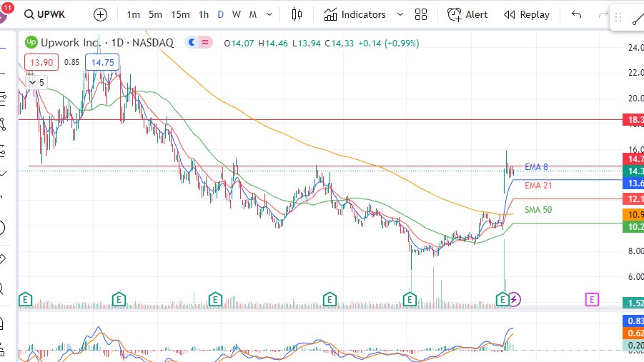Click the red 18.3 price axis label
644x362 pixels.
pos(633,119)
